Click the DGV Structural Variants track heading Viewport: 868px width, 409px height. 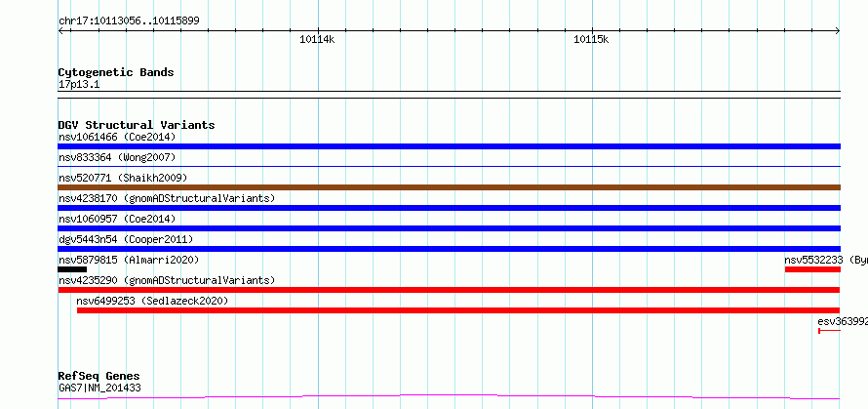point(137,125)
